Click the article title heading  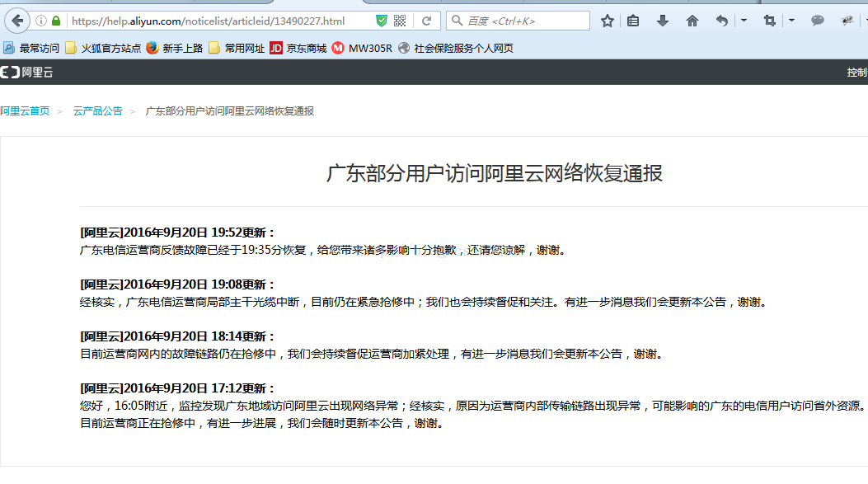pyautogui.click(x=494, y=173)
